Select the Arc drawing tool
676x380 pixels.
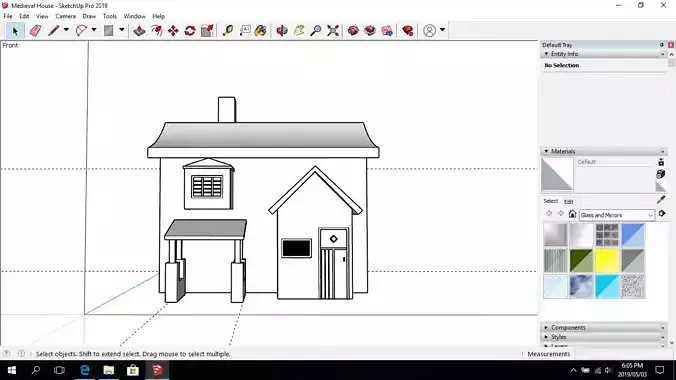tap(81, 31)
